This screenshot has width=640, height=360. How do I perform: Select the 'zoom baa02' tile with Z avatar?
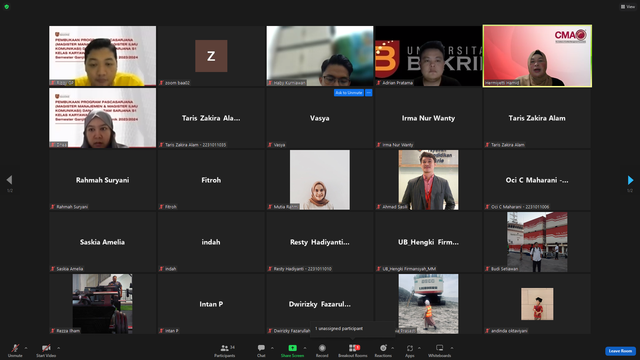coord(211,56)
